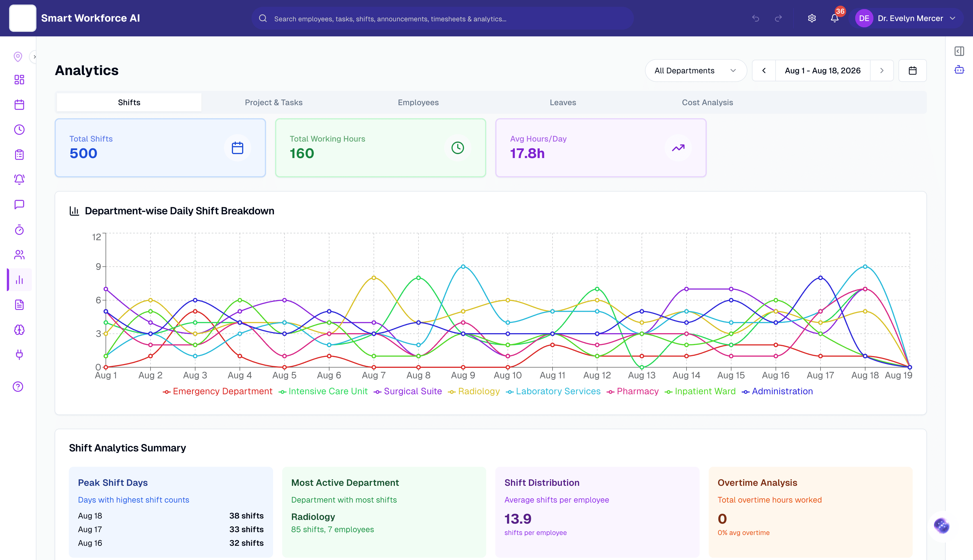The image size is (973, 560).
Task: Open the AI brain icon in sidebar
Action: click(x=19, y=330)
